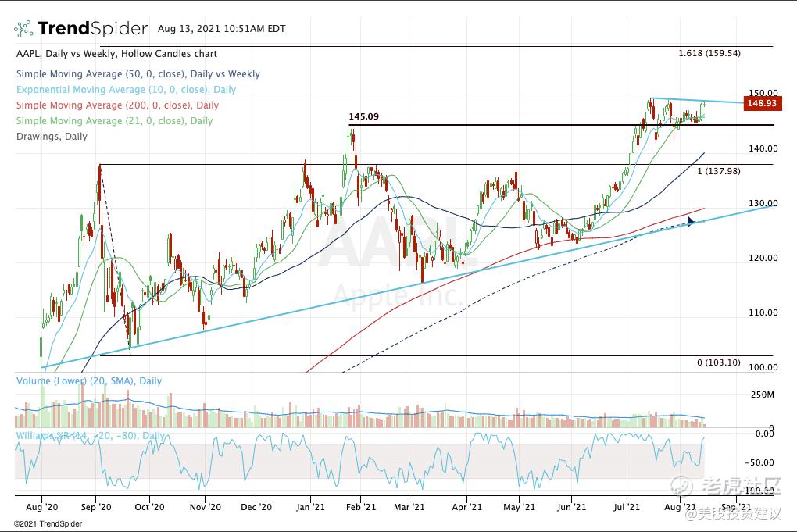Screen dimensions: 797x532
Task: Click the Dec '20 date axis label
Action: [256, 507]
